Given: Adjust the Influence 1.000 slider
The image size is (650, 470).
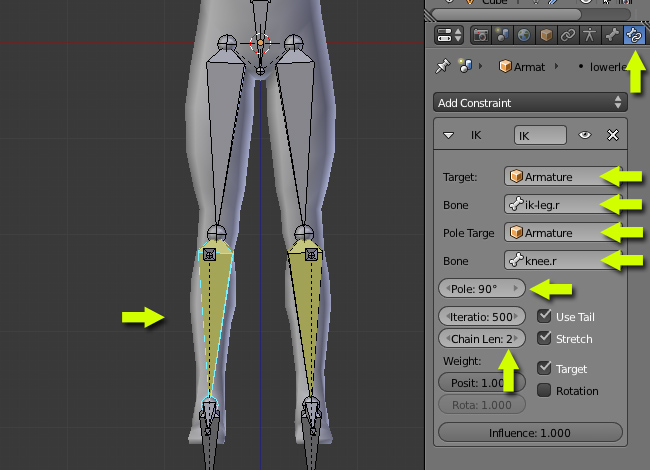Looking at the screenshot, I should coord(530,433).
